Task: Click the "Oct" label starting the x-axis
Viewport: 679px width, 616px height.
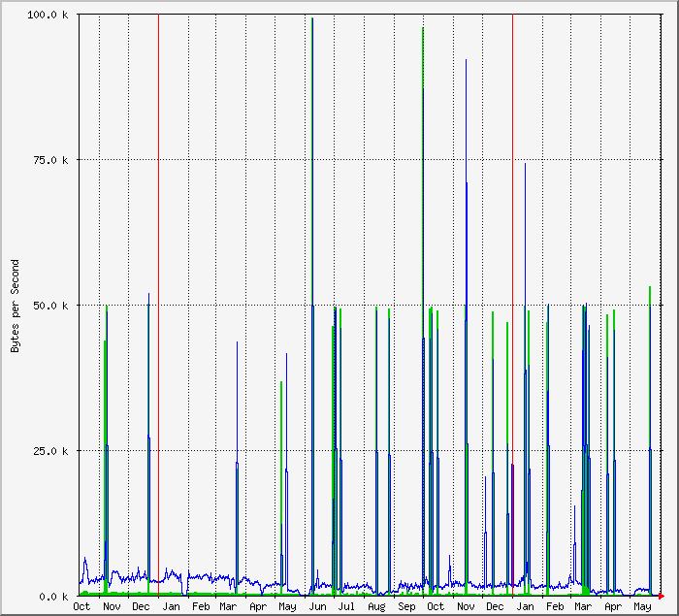Action: point(81,606)
